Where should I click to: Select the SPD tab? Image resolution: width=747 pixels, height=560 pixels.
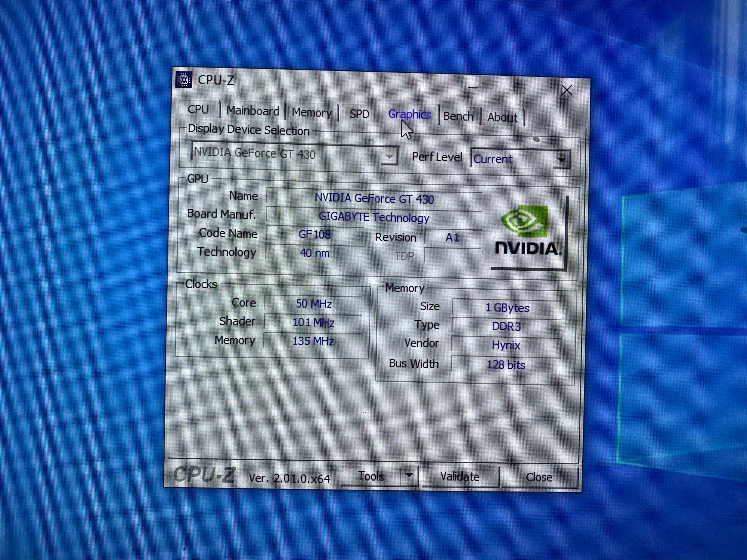point(359,114)
